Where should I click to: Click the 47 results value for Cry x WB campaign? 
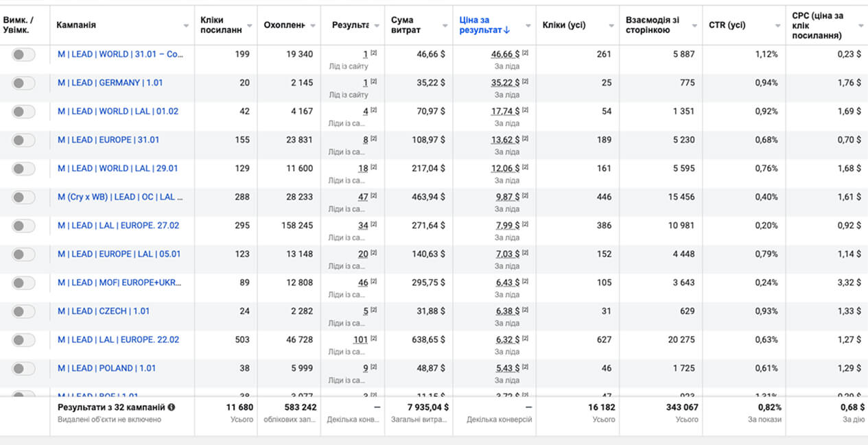(363, 197)
